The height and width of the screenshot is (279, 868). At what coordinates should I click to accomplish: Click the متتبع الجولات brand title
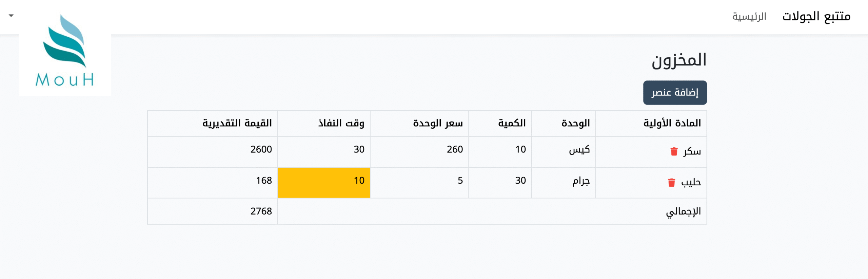click(816, 16)
